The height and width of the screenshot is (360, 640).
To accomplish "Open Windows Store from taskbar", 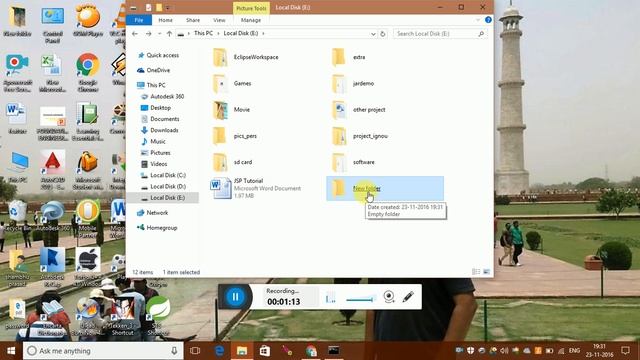I will pyautogui.click(x=264, y=351).
